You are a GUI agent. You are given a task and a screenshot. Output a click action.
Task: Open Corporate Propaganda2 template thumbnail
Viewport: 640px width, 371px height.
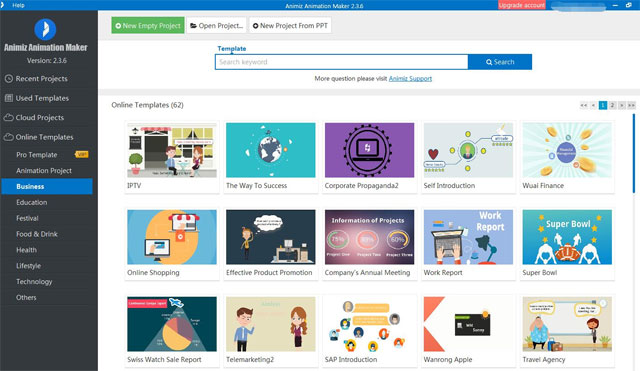[x=369, y=150]
